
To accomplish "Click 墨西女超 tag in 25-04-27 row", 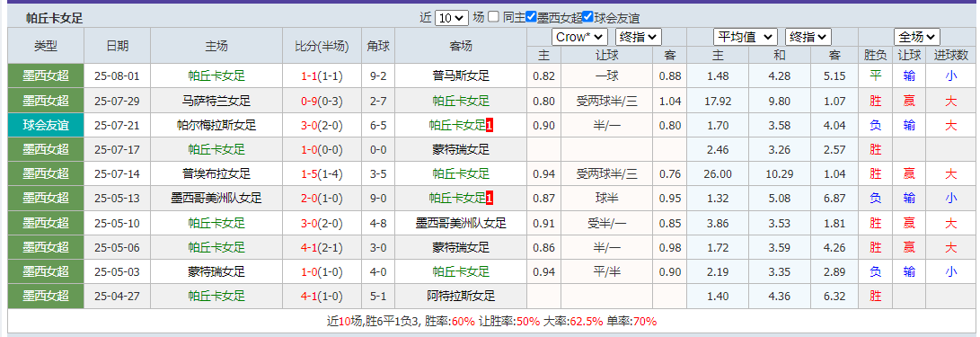I will coord(46,296).
